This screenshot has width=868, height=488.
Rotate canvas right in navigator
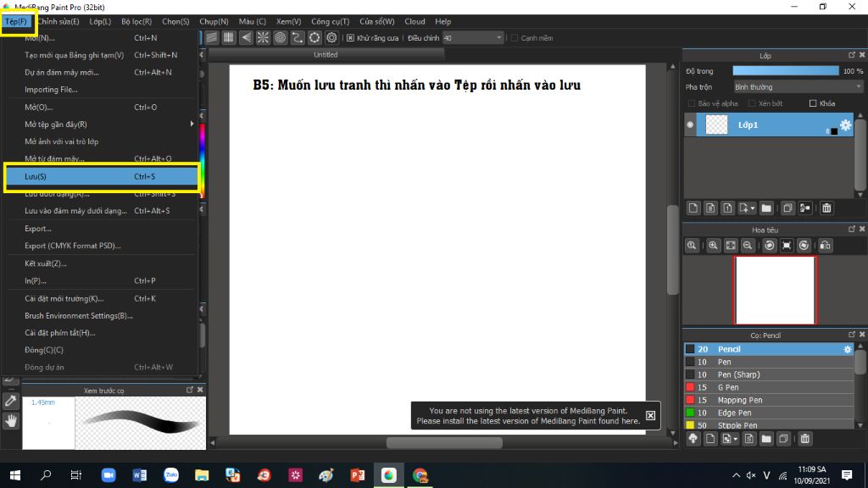[804, 246]
